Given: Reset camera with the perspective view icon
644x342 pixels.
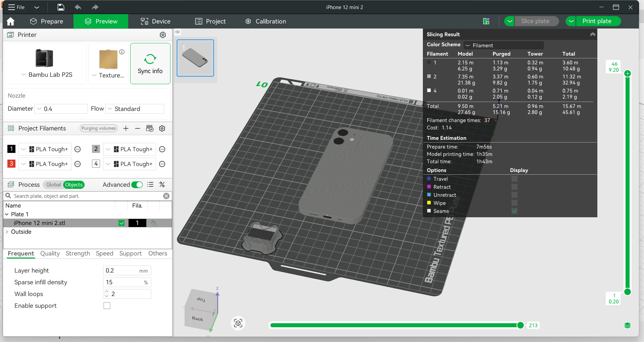Looking at the screenshot, I should tap(238, 323).
